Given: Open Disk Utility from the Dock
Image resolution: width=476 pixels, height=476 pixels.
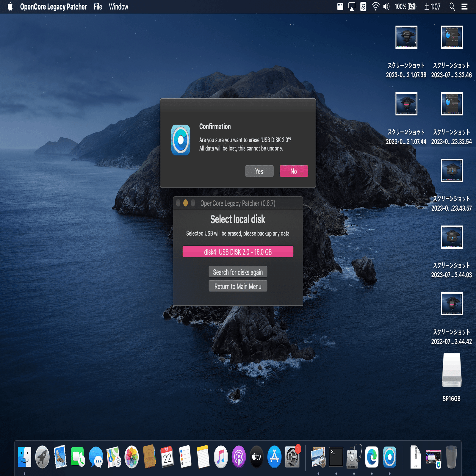Looking at the screenshot, I should click(354, 457).
